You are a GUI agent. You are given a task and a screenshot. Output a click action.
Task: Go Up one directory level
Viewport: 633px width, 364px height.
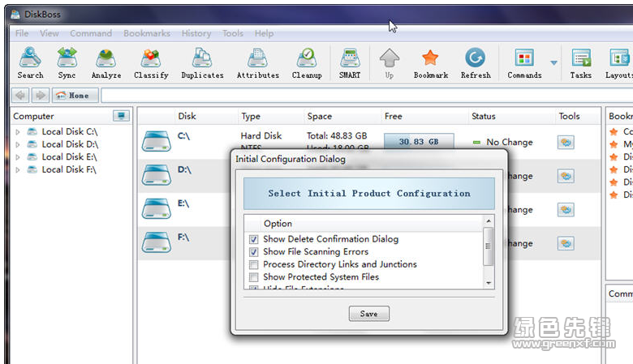click(x=390, y=63)
